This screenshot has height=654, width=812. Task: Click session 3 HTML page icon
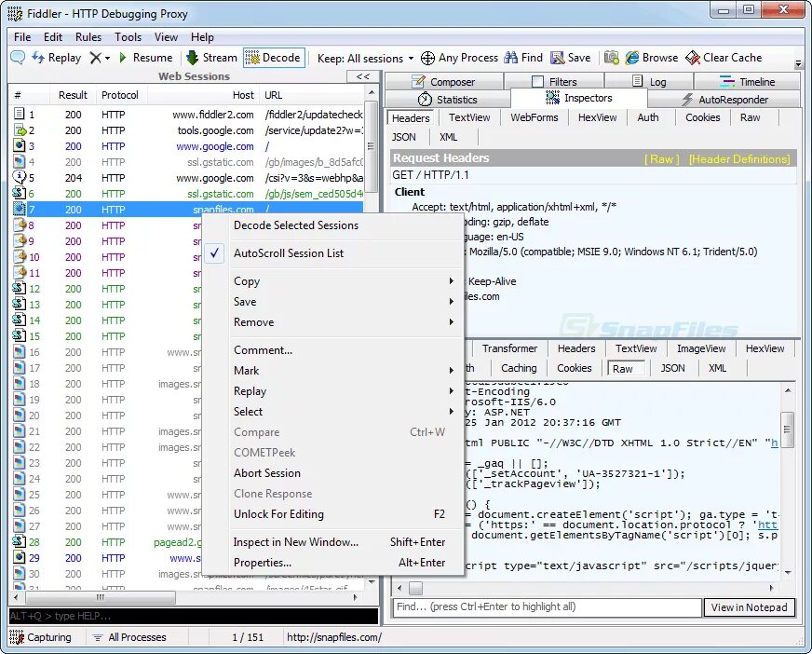(20, 145)
